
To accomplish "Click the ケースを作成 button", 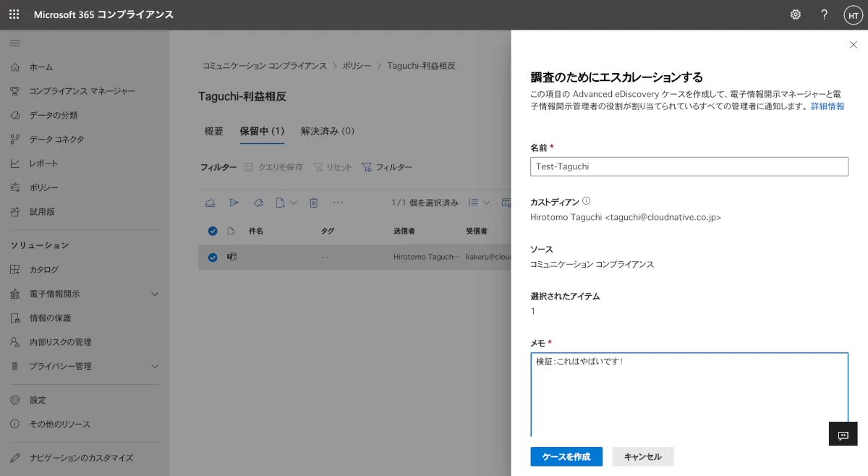I will pyautogui.click(x=566, y=456).
